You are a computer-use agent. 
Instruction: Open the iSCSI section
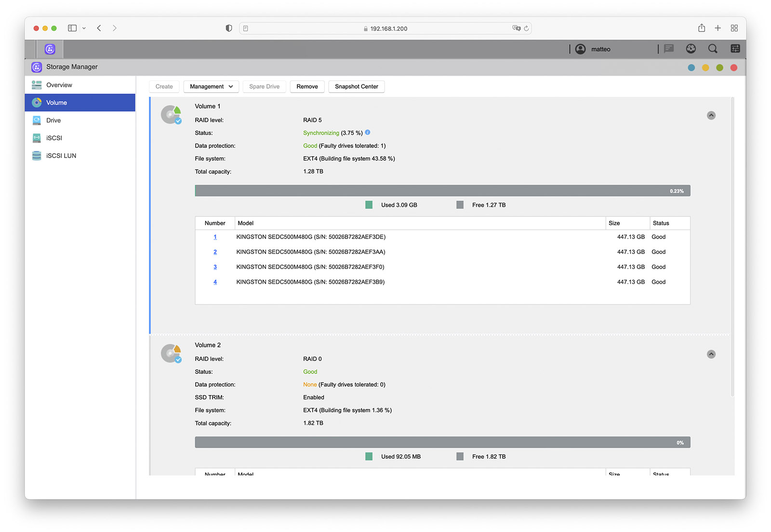click(x=80, y=138)
